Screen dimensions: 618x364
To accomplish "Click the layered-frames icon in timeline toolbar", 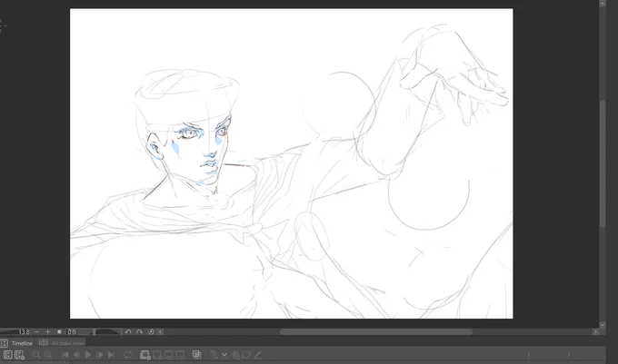I will [197, 355].
